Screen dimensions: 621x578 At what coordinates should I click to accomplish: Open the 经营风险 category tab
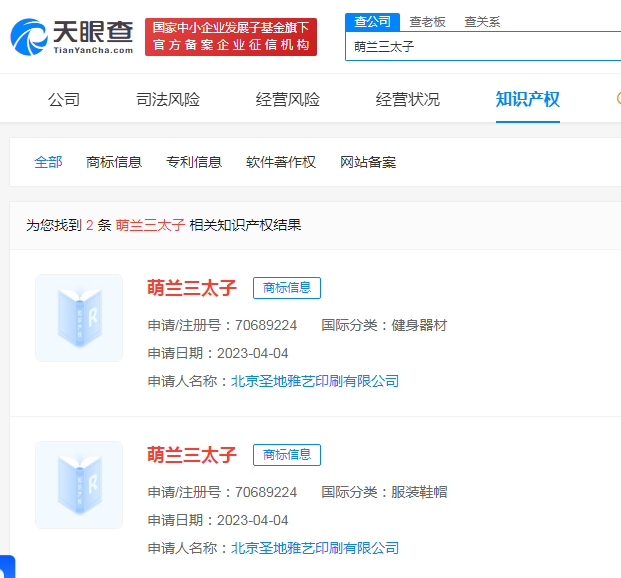pyautogui.click(x=288, y=99)
